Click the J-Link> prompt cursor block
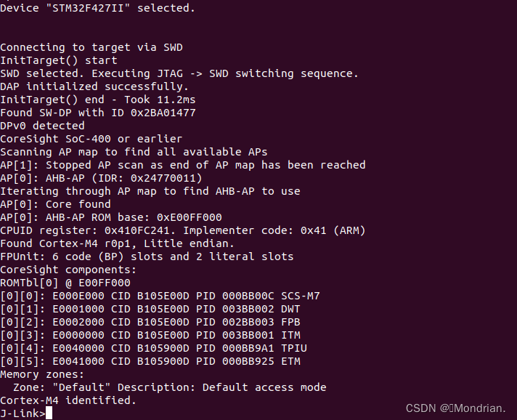This screenshot has width=517, height=420. pos(49,413)
